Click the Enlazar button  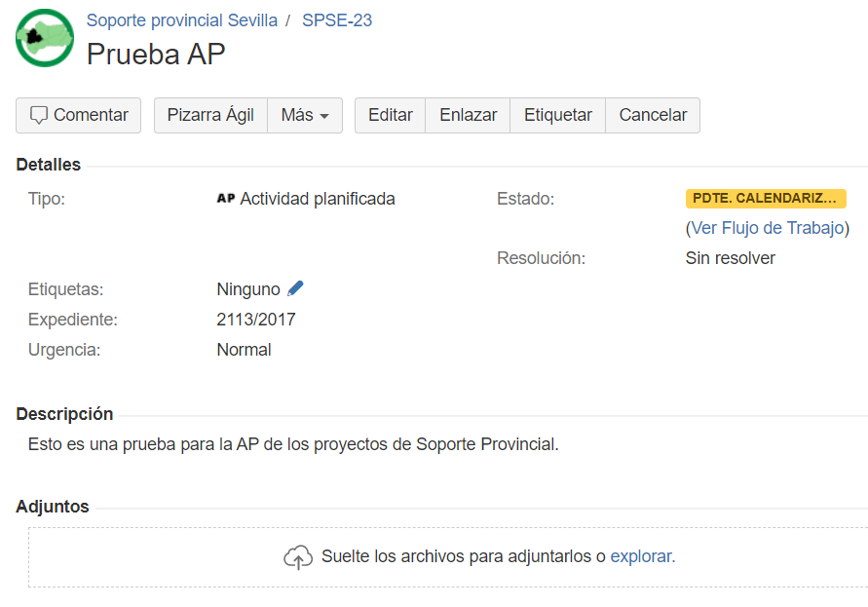point(468,115)
